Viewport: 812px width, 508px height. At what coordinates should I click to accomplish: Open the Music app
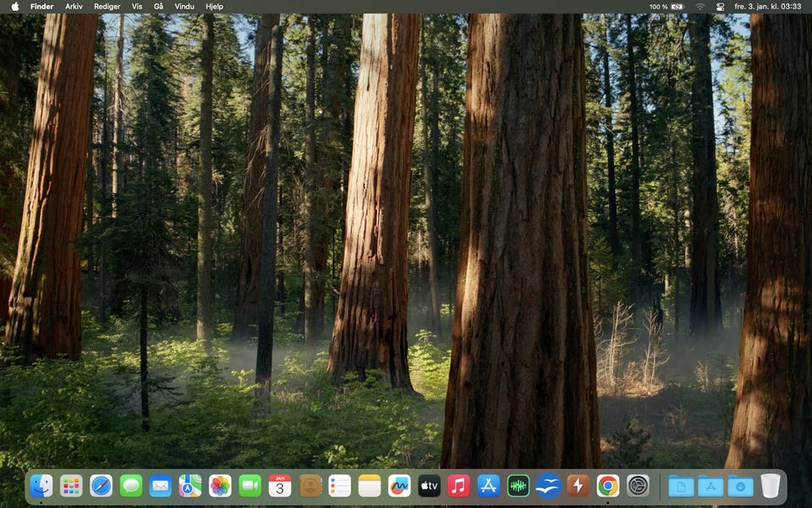pos(458,485)
